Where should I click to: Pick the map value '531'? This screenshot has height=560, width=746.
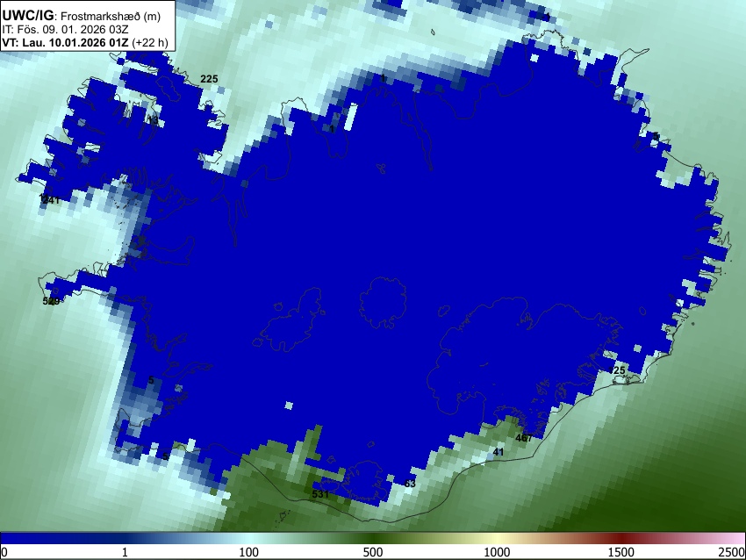click(x=320, y=494)
